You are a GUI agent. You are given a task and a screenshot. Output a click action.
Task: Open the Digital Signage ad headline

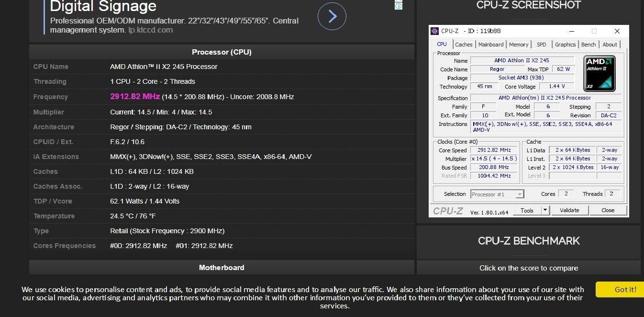pos(103,6)
